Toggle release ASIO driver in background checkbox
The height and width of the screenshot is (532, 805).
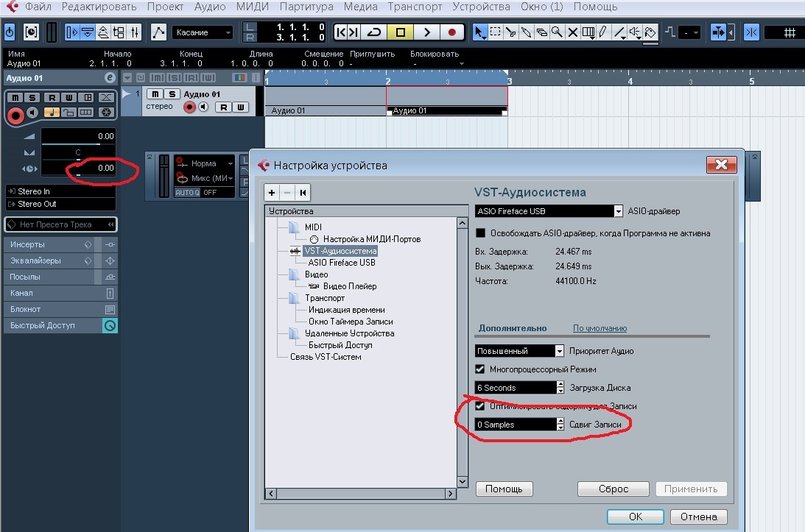480,233
